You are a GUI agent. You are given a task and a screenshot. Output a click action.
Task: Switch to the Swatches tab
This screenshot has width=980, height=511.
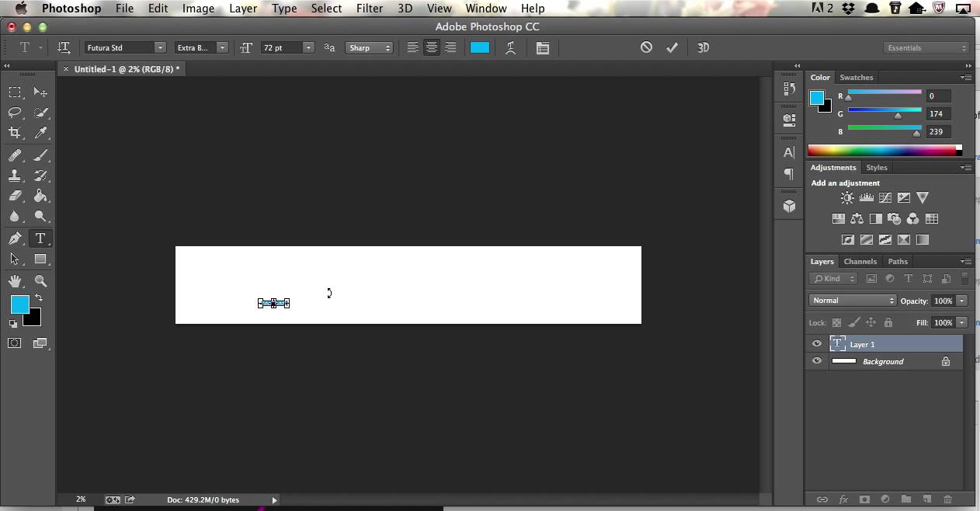857,78
